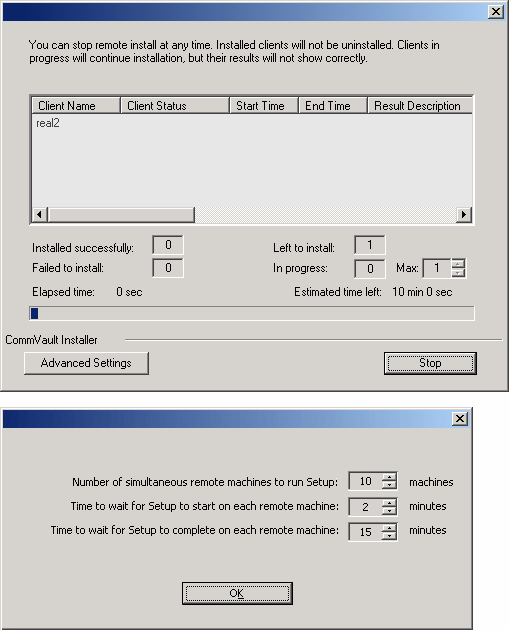The width and height of the screenshot is (509, 630).
Task: Decrease the Max in-progress spinner value
Action: click(x=458, y=273)
